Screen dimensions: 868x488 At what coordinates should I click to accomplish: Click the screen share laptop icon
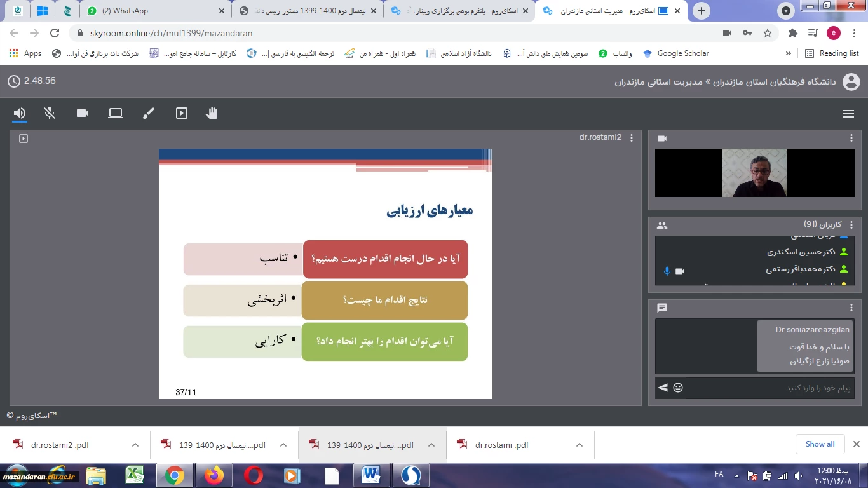[x=115, y=114]
